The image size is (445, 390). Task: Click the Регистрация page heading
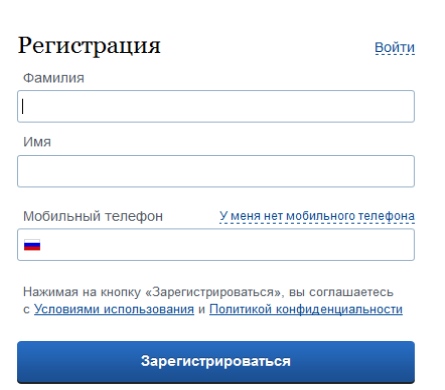click(89, 46)
